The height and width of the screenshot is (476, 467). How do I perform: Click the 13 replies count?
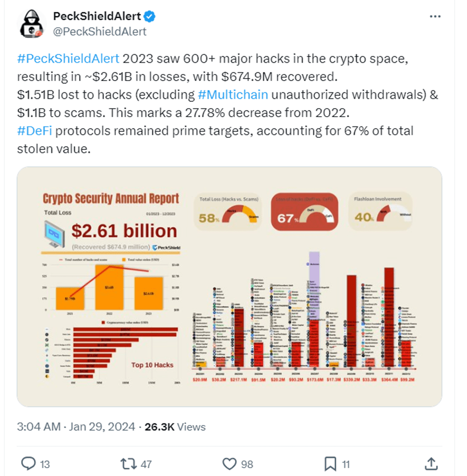point(44,464)
